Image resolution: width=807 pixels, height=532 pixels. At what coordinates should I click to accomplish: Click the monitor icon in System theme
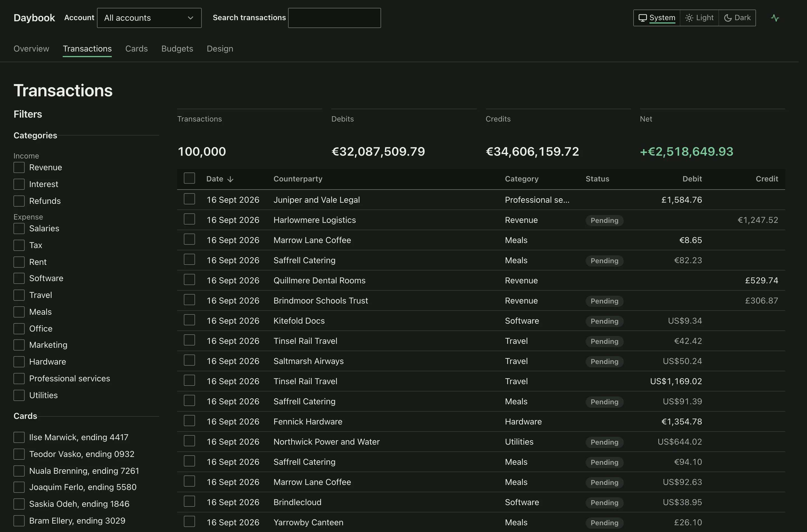click(642, 18)
